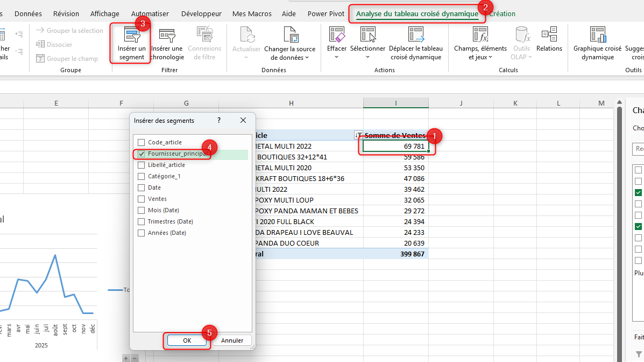Click Annuler in the segments dialog
Viewport: 644px width, 362px height.
point(232,340)
